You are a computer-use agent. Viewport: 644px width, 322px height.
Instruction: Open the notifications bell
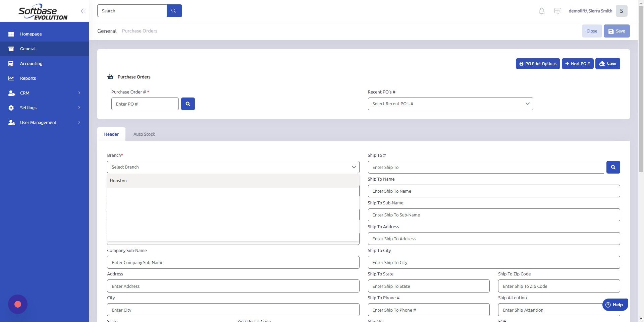click(x=541, y=11)
